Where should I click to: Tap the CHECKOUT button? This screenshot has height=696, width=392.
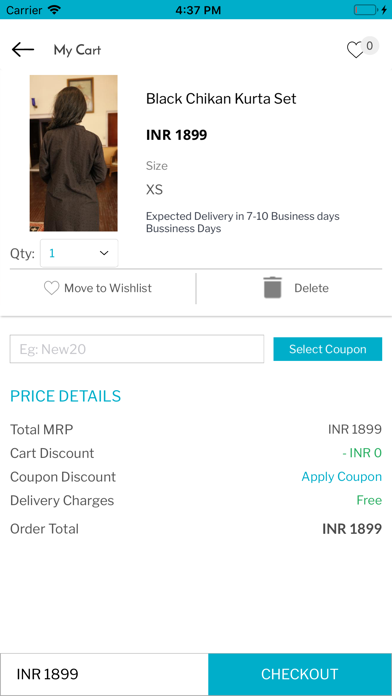tap(300, 674)
